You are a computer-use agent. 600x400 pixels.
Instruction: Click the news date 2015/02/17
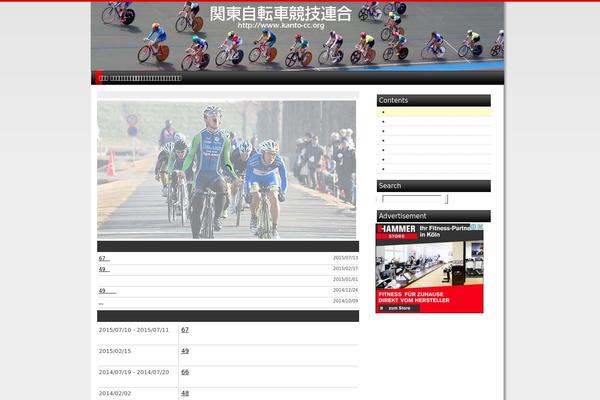(345, 269)
